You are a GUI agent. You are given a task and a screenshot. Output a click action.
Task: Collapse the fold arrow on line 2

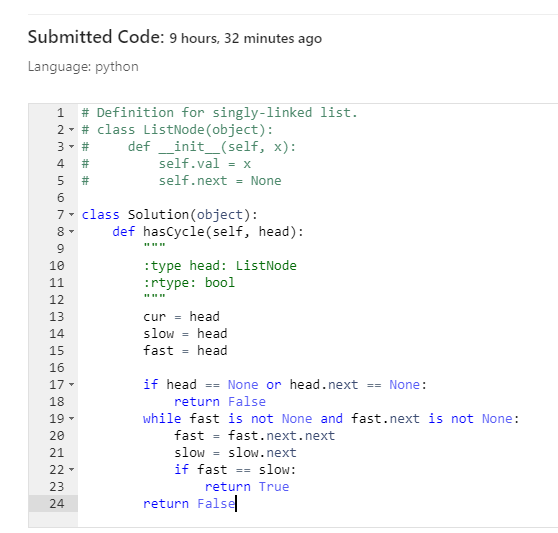(72, 130)
